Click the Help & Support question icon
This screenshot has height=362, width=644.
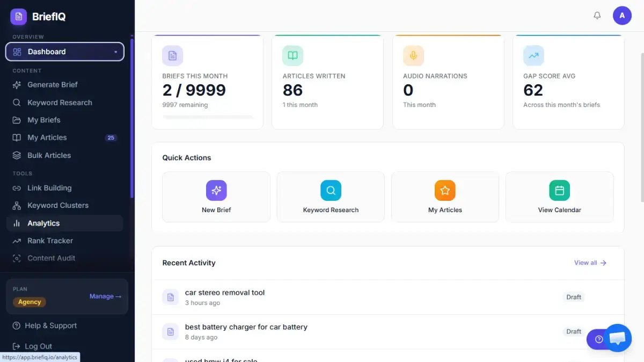[17, 325]
